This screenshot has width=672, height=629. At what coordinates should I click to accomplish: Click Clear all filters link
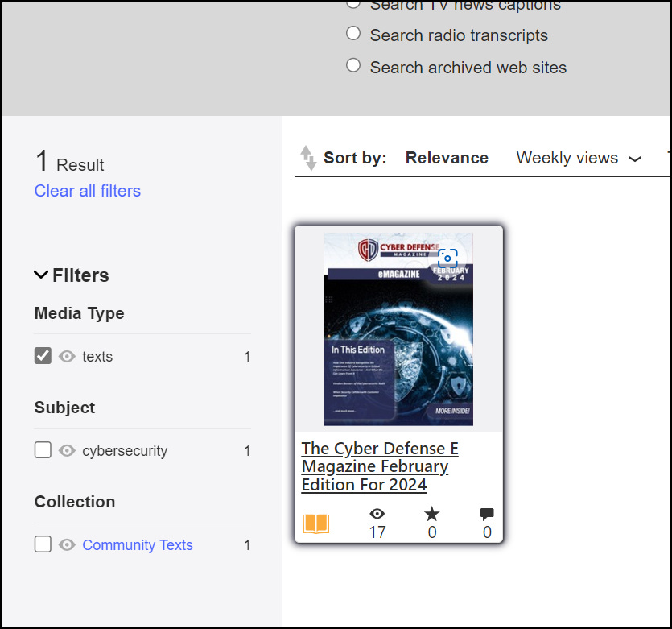click(88, 191)
